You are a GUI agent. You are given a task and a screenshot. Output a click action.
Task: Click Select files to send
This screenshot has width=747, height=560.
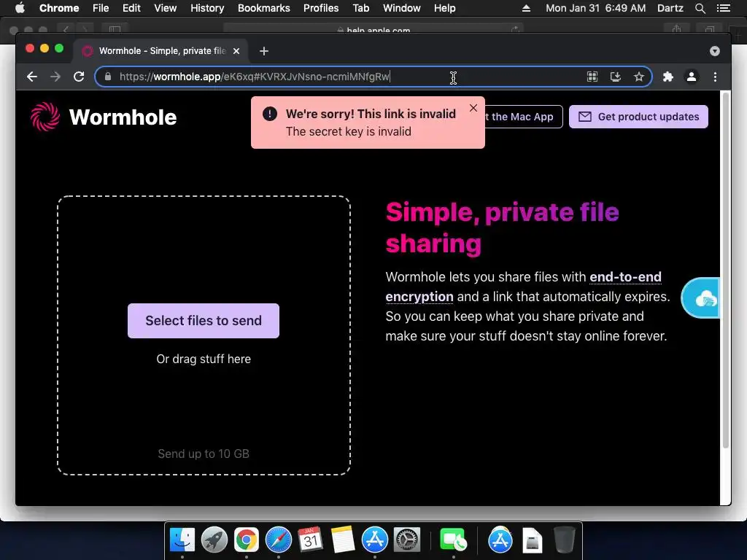pyautogui.click(x=204, y=321)
